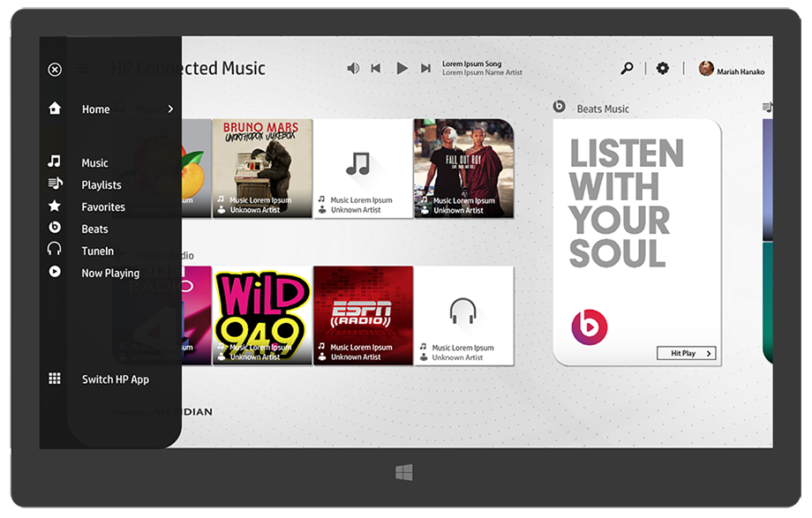Click the playlist icon at the right edge
This screenshot has height=518, width=812.
tap(768, 108)
